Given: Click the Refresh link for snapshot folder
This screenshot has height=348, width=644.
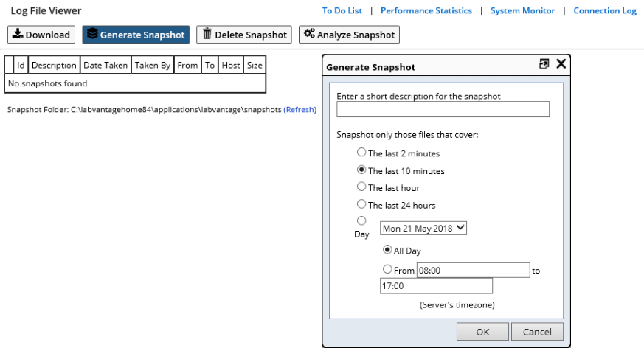Looking at the screenshot, I should 300,110.
